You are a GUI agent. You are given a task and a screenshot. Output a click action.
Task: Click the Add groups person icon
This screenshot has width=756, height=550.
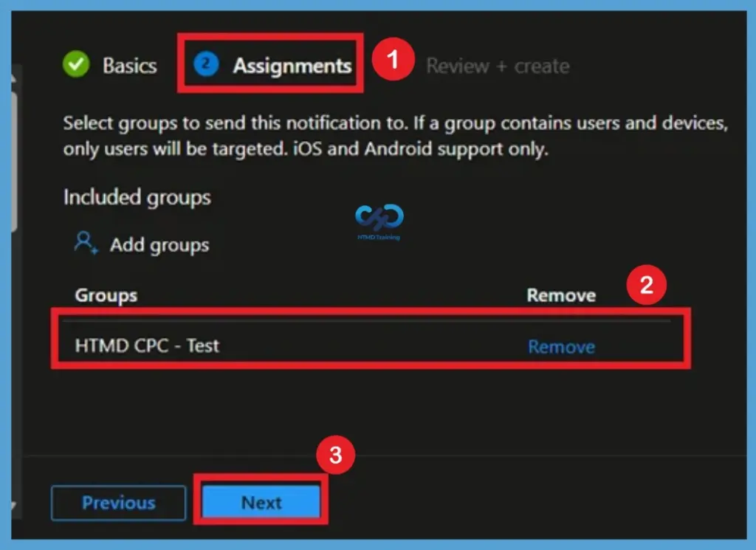pyautogui.click(x=86, y=242)
